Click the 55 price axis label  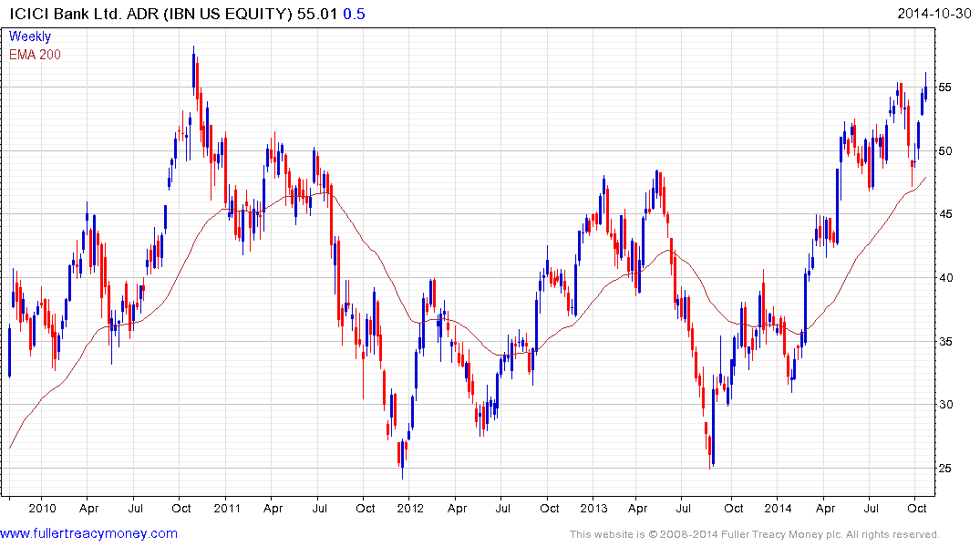pos(945,87)
